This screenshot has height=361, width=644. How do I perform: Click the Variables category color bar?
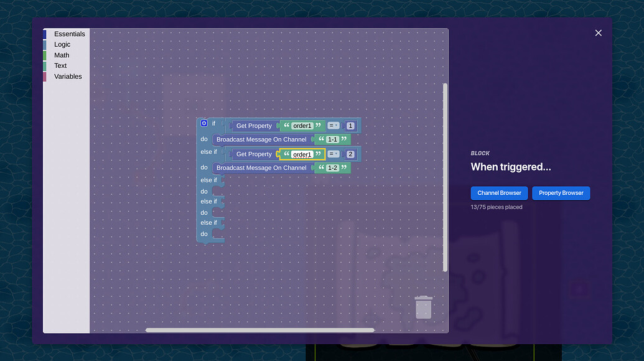45,76
